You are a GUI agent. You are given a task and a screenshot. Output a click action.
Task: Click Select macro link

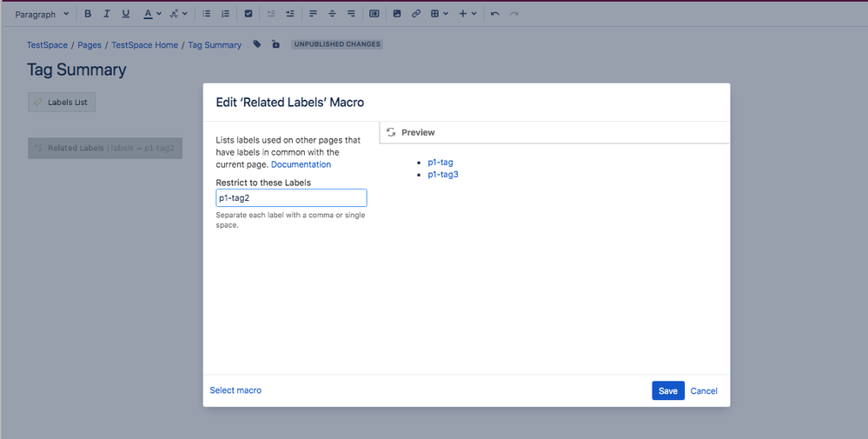235,390
